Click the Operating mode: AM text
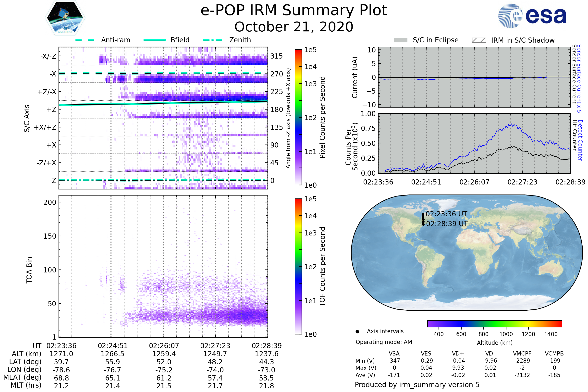The image size is (588, 392). tap(384, 342)
